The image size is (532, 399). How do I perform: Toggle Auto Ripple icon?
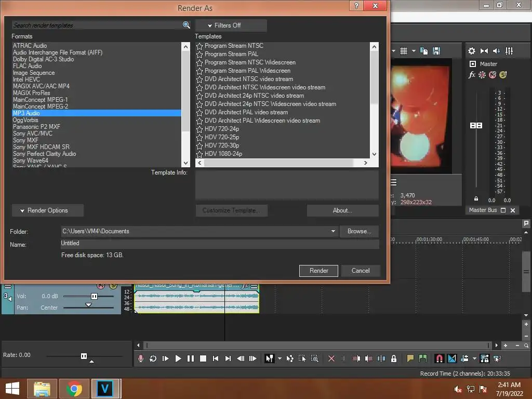tap(464, 358)
